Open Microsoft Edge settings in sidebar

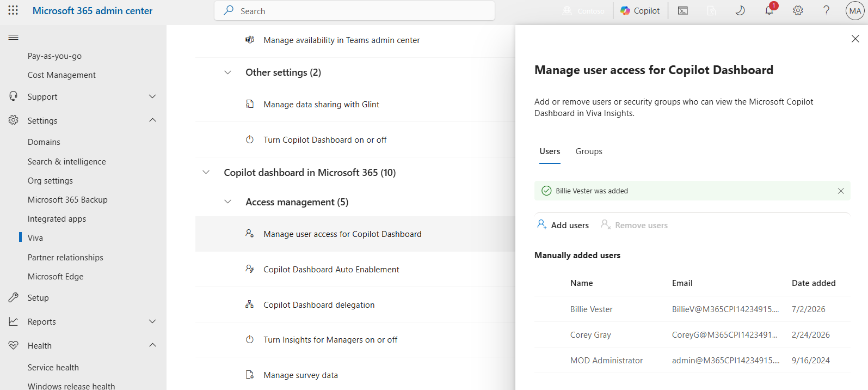(56, 276)
